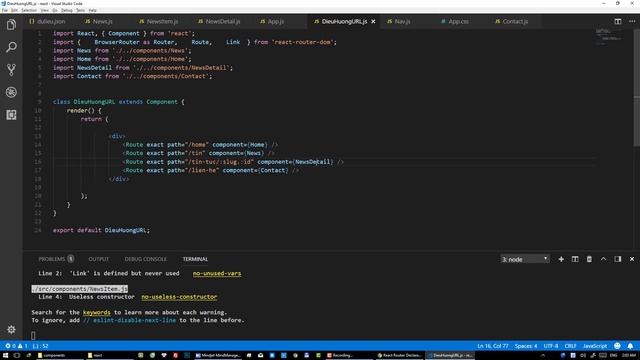Open the Edit menu
Screen dimensions: 640x360
[14, 10]
